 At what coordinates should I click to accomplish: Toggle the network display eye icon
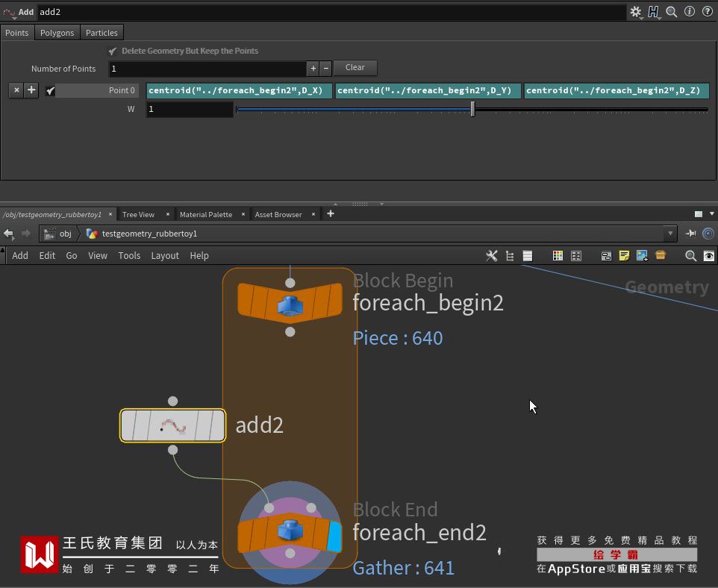pos(708,256)
